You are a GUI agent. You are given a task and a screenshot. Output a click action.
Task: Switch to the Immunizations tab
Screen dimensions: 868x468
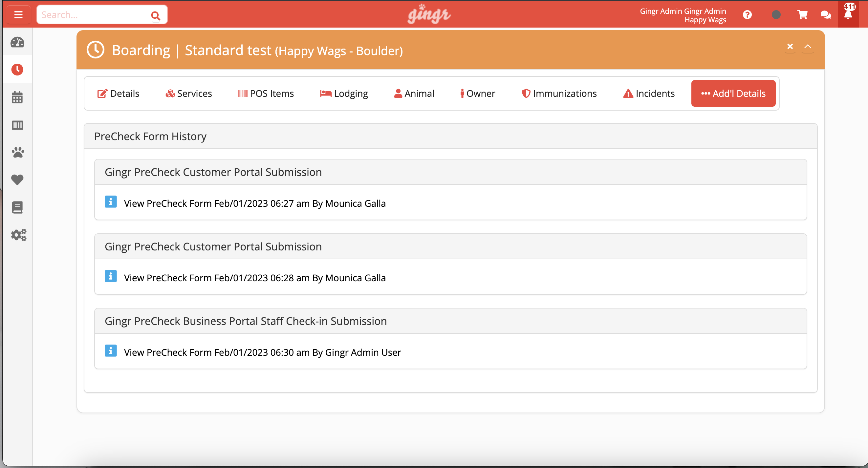[559, 94]
